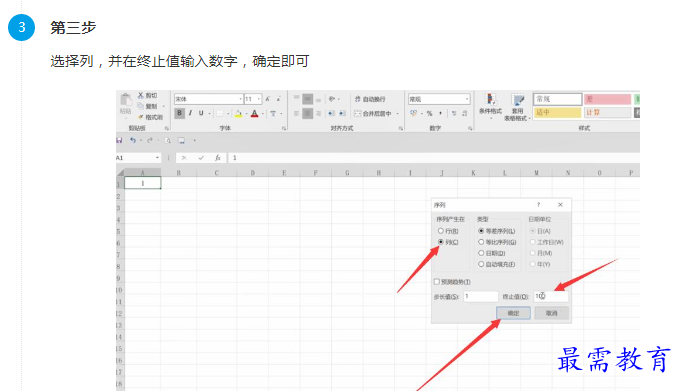Click the Cut (剪切) scissors icon
The height and width of the screenshot is (391, 679).
click(141, 95)
